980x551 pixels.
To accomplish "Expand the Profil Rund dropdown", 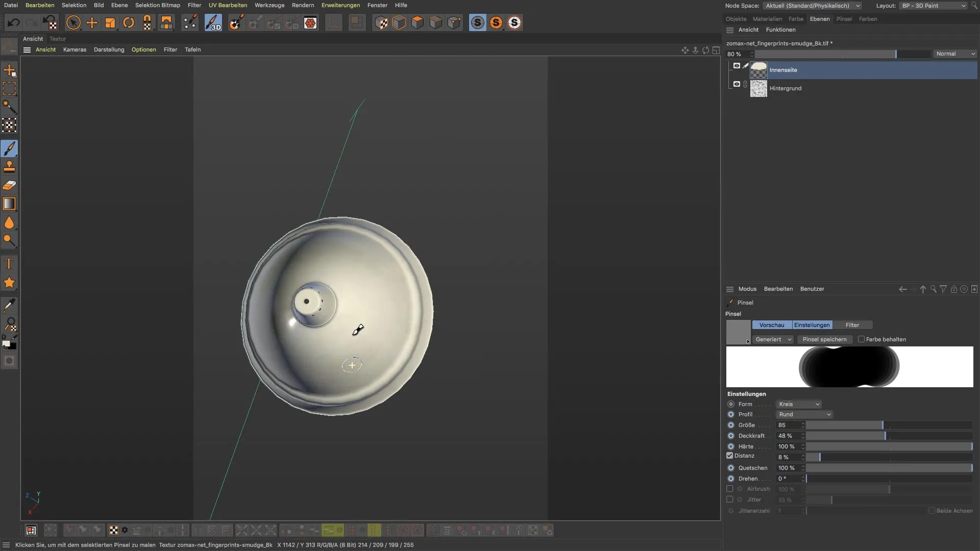I will tap(804, 414).
